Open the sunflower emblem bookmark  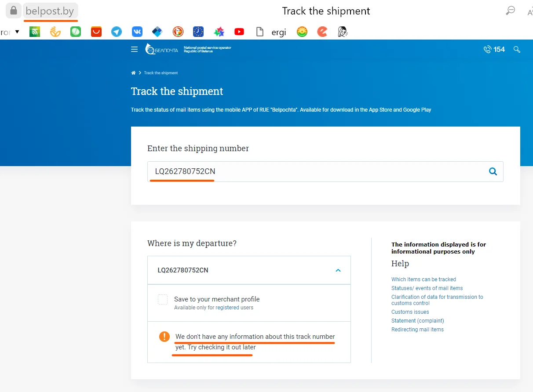(302, 32)
